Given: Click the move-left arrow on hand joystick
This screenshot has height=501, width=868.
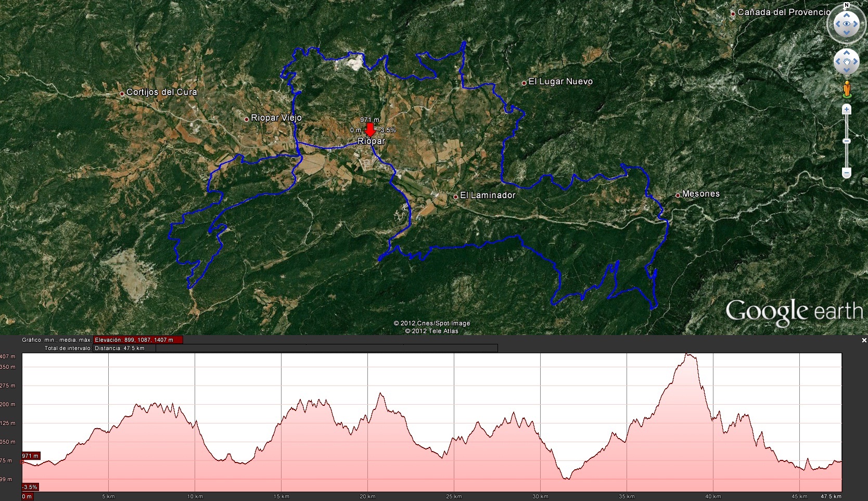Looking at the screenshot, I should point(838,62).
